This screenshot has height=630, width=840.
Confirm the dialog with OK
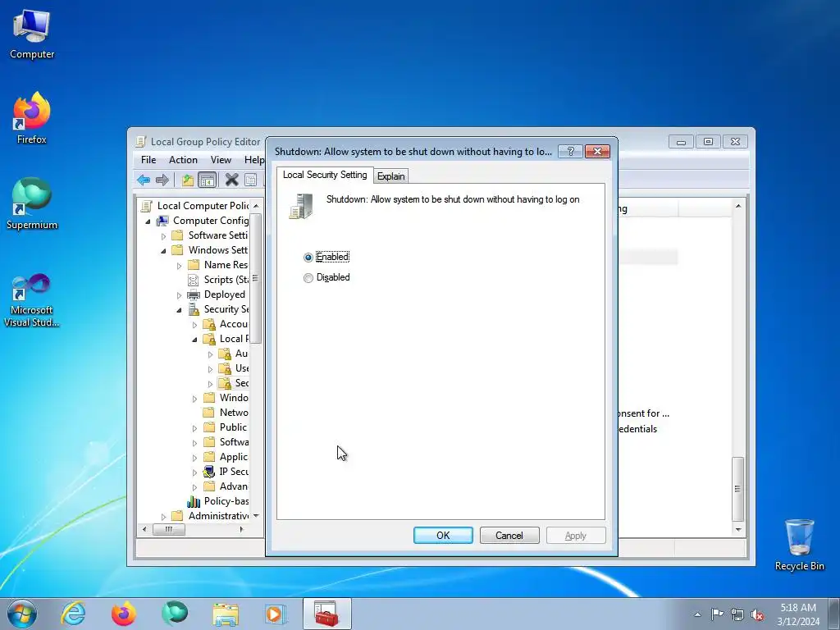pyautogui.click(x=443, y=535)
